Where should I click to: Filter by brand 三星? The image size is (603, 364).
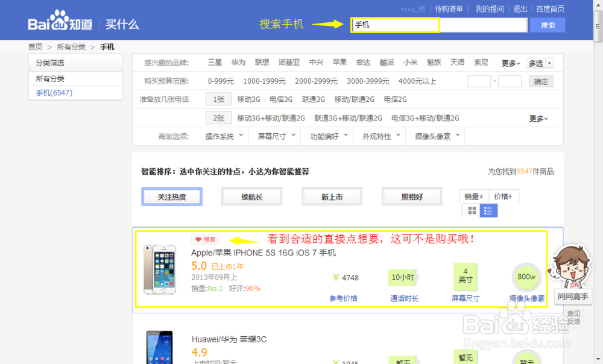point(215,62)
